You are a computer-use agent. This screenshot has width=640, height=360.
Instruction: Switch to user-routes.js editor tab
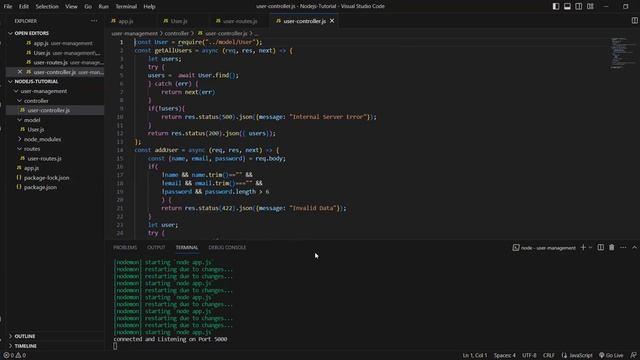(x=240, y=21)
